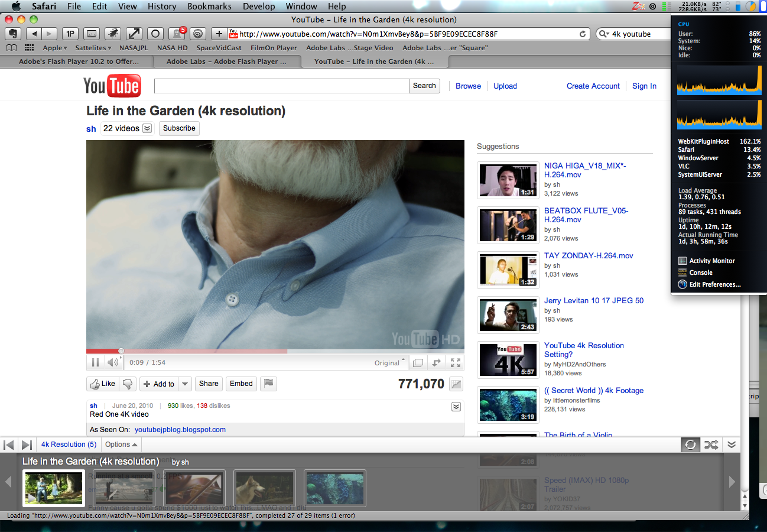767x532 pixels.
Task: Reload page via address bar reload icon
Action: coord(583,34)
